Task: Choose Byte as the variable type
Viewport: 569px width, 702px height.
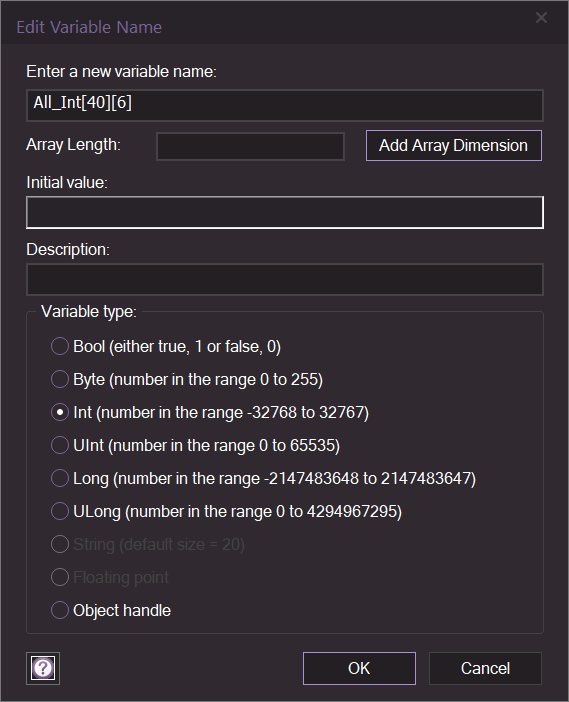Action: click(x=60, y=380)
